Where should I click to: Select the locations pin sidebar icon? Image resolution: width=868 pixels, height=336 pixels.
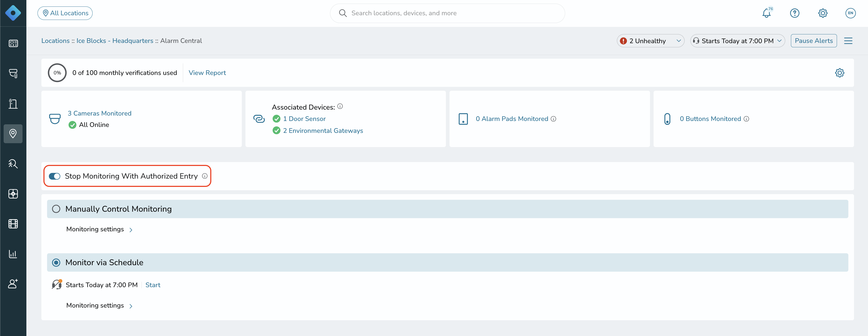pos(13,134)
